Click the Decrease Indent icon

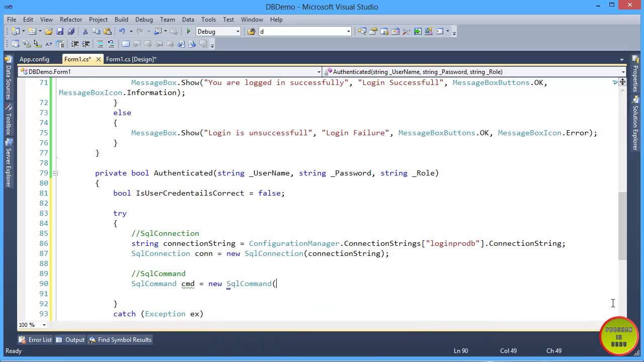pyautogui.click(x=74, y=44)
